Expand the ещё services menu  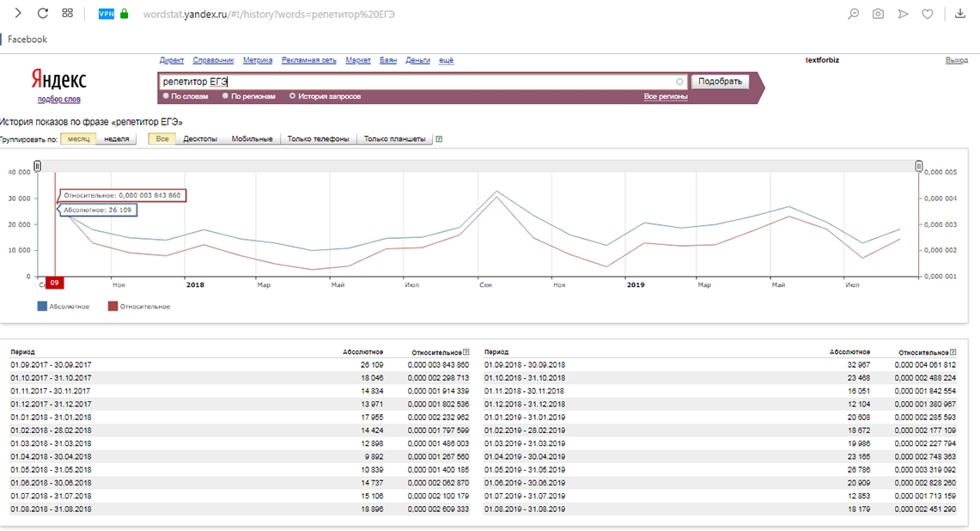pyautogui.click(x=447, y=60)
